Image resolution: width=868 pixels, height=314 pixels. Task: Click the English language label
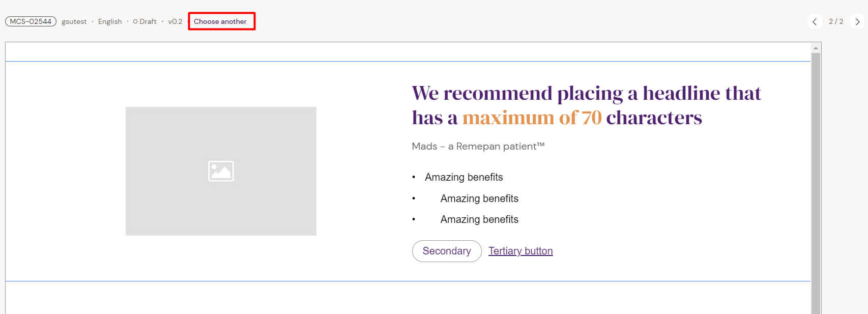[x=110, y=21]
